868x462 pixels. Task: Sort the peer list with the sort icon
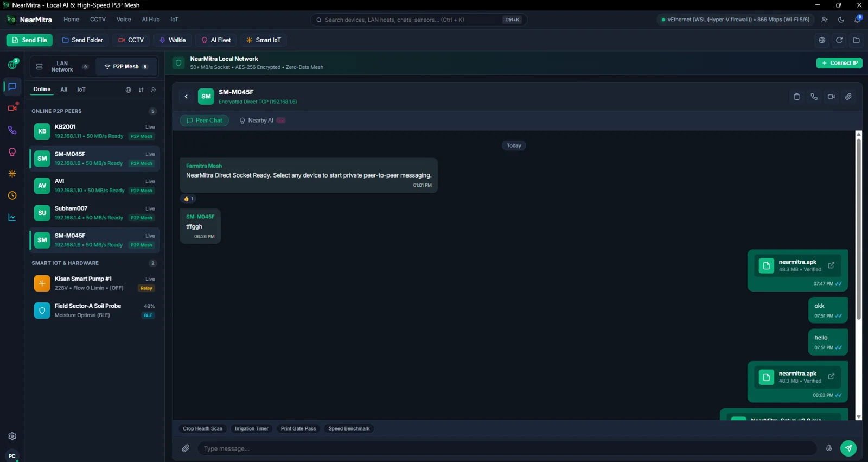click(141, 90)
